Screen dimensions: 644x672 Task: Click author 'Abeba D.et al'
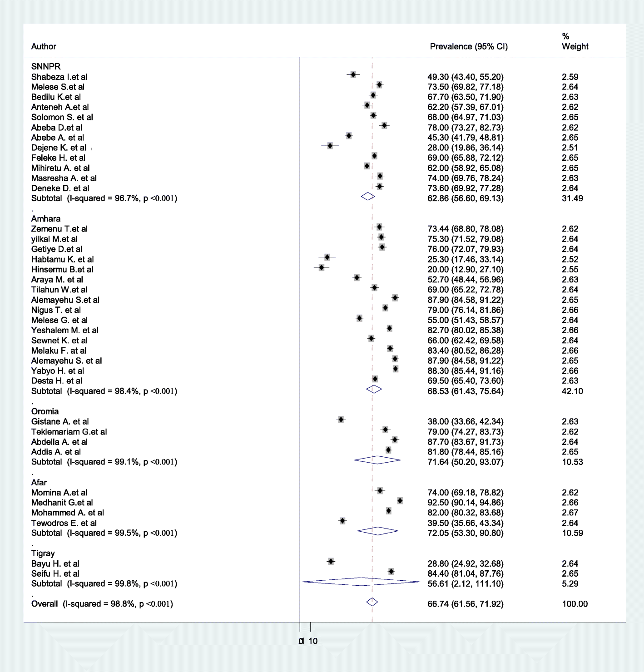[x=57, y=128]
